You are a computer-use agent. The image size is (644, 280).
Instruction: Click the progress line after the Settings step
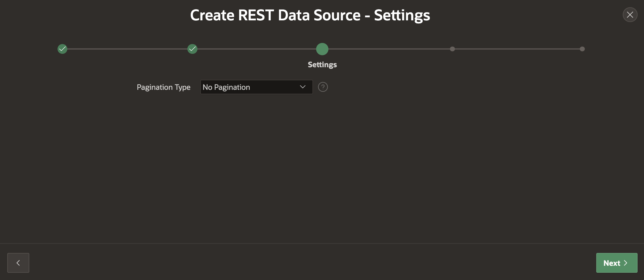tap(388, 49)
